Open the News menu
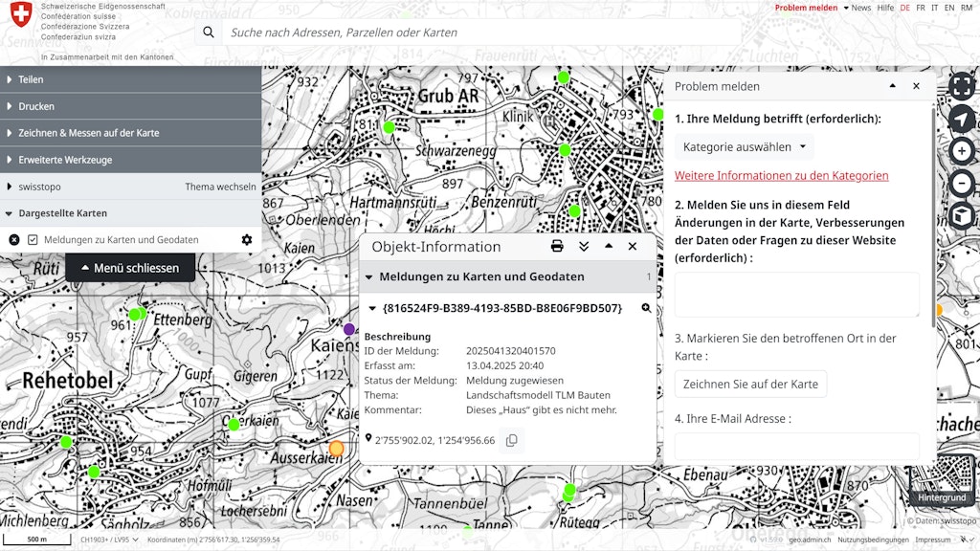The width and height of the screenshot is (980, 551). coord(860,8)
